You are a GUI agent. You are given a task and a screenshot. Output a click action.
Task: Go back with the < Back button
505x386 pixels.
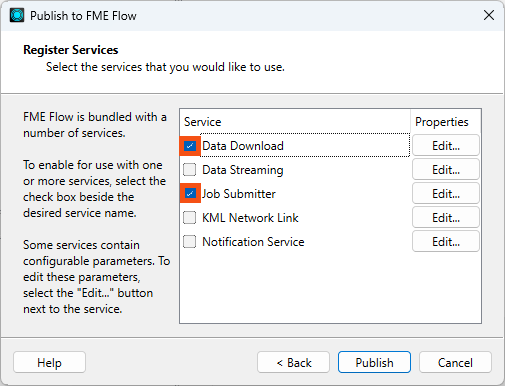293,362
